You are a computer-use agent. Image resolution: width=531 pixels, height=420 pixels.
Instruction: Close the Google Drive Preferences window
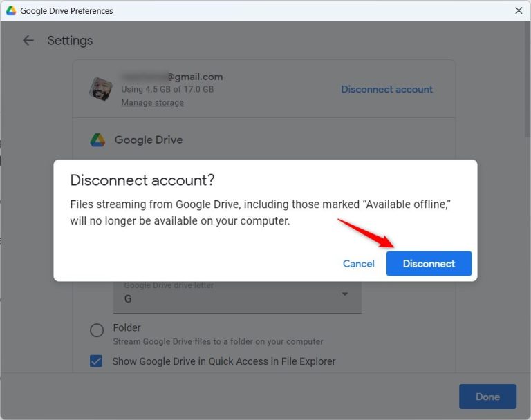click(519, 10)
